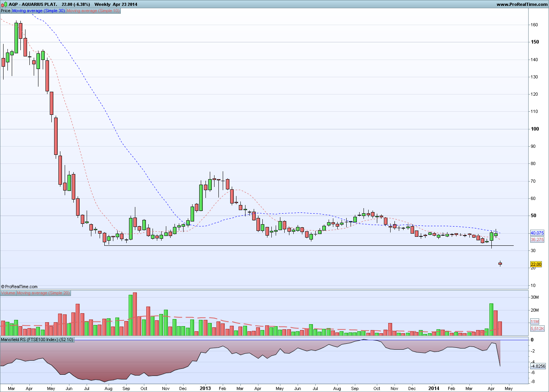
Task: Click the 11M volume value tag
Action: (534, 321)
